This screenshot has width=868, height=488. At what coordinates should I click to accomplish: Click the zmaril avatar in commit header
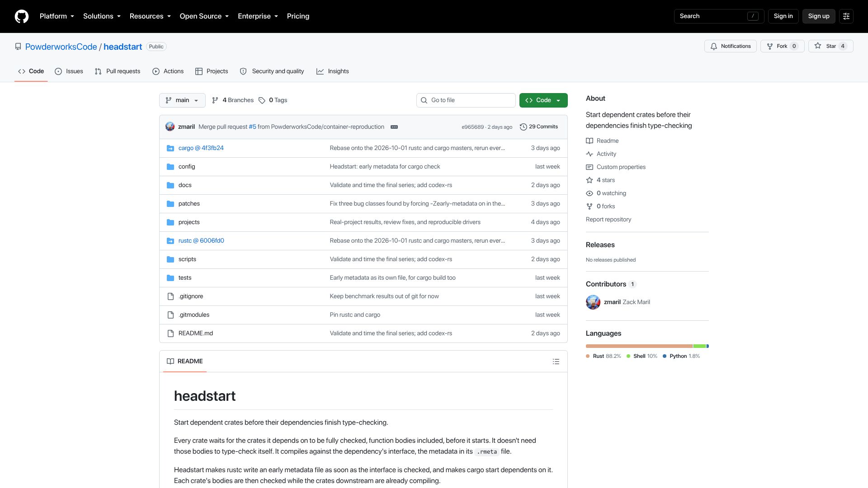click(x=170, y=127)
